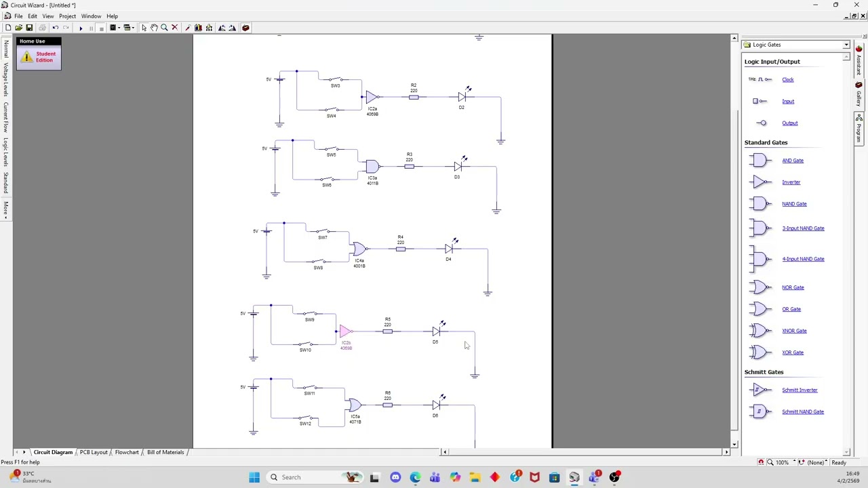Open the File menu
This screenshot has height=488, width=868.
[x=19, y=16]
